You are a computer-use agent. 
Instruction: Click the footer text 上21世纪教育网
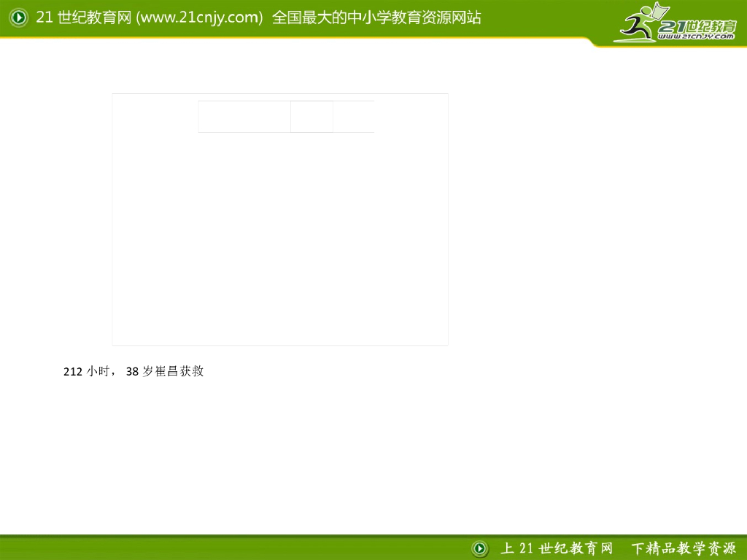(x=557, y=548)
